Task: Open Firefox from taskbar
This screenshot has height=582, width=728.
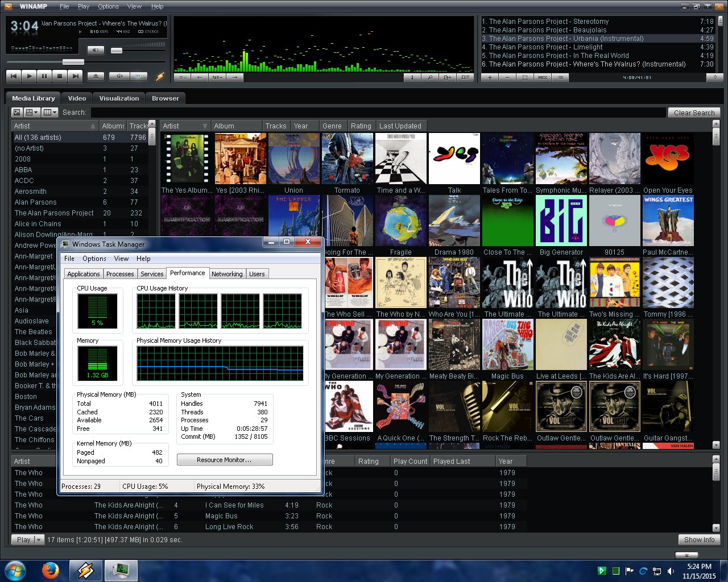Action: [x=51, y=571]
